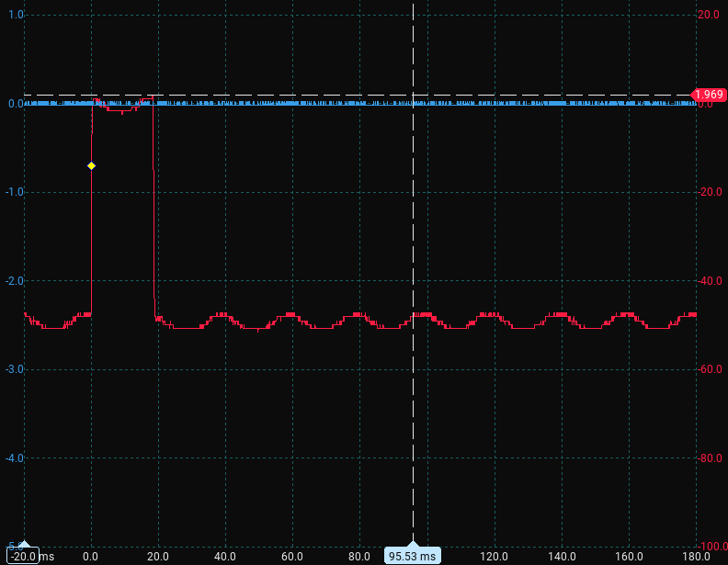Click the blue 1.0 left axis label
Screen dimensions: 728x565
(x=16, y=15)
